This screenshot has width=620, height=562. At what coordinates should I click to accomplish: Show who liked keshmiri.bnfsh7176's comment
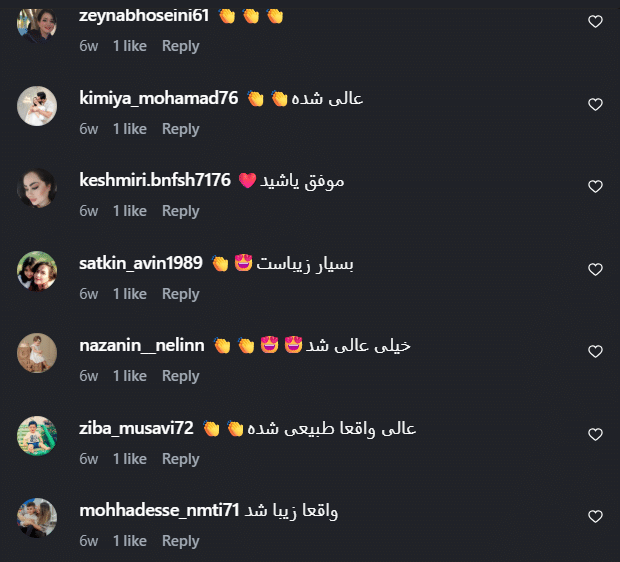pyautogui.click(x=130, y=211)
